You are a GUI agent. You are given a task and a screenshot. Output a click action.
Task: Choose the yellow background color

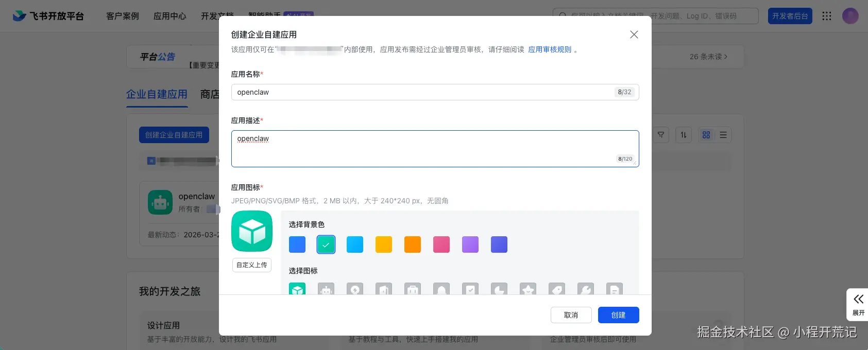(x=384, y=244)
